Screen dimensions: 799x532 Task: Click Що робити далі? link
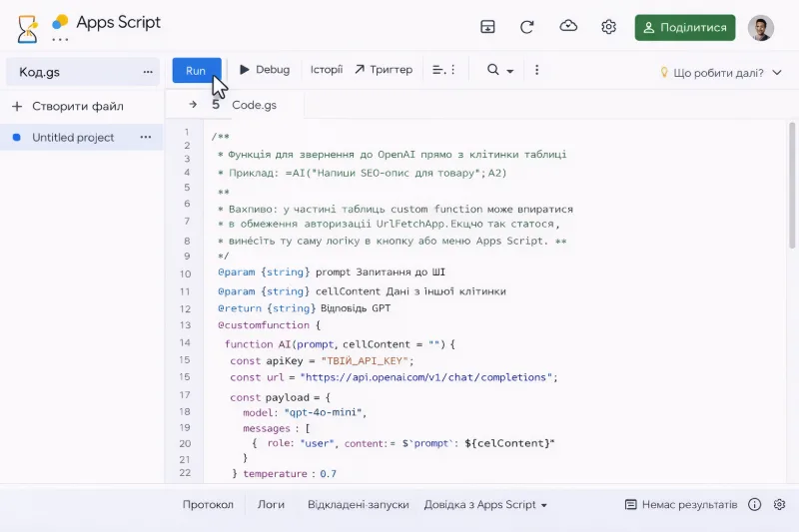coord(718,73)
